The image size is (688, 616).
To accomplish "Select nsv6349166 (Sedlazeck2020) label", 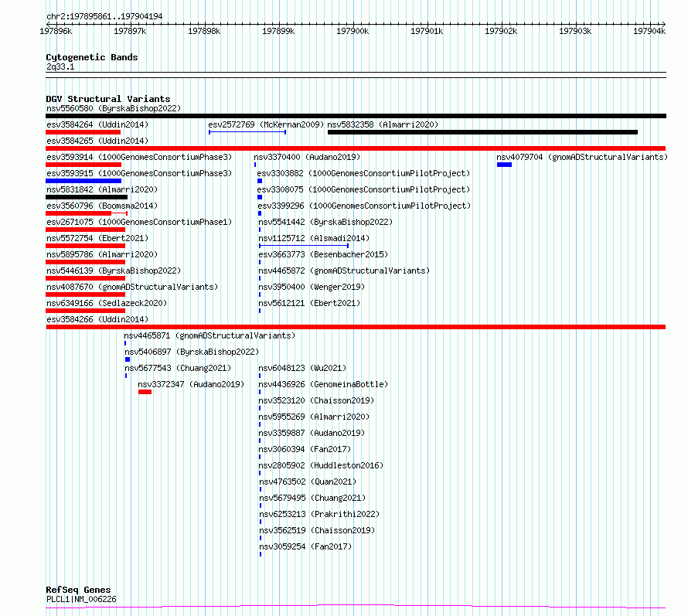I will point(107,303).
